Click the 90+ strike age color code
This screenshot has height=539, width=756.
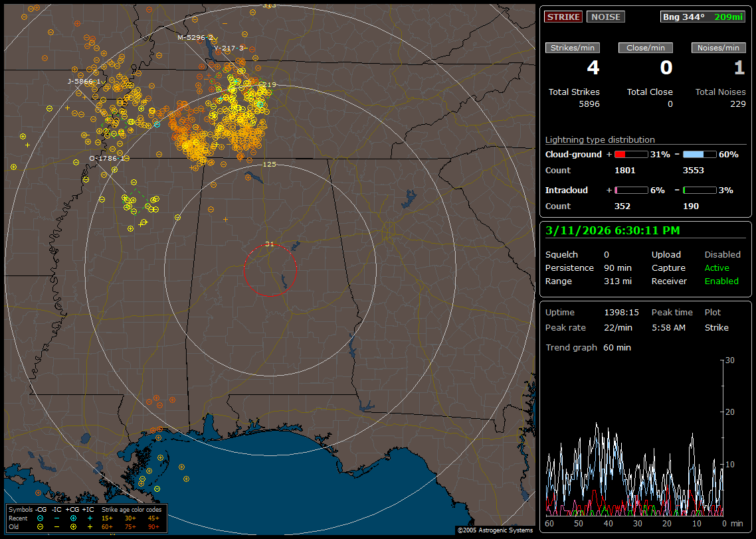click(x=153, y=526)
